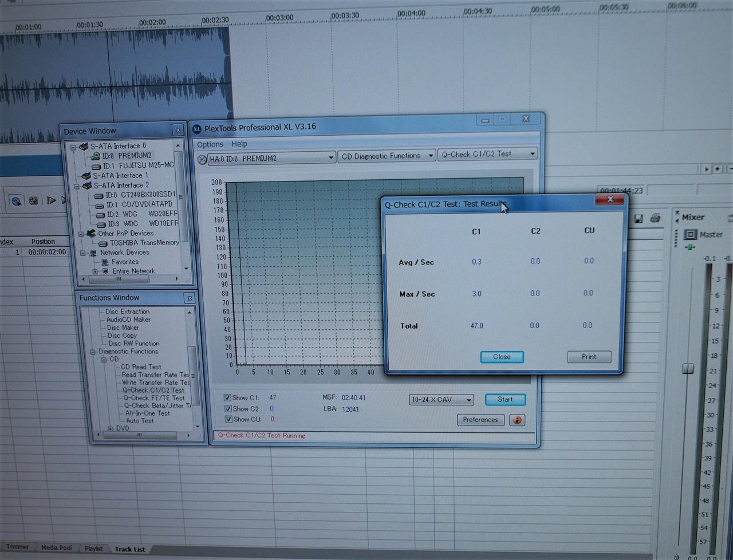Open the Options menu in PlexTools
The width and height of the screenshot is (733, 560).
pos(210,144)
